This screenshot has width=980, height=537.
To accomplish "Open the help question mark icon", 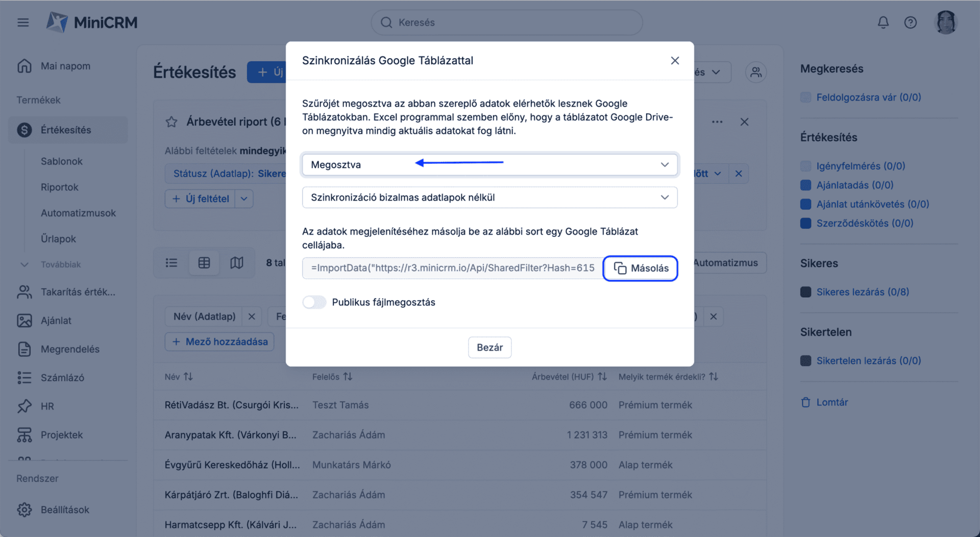I will tap(911, 22).
